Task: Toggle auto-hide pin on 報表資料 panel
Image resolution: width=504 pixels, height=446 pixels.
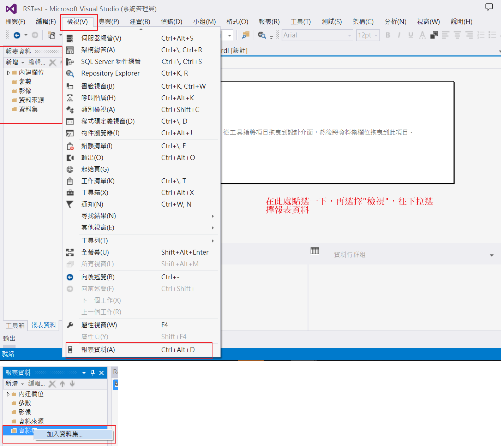Action: click(93, 373)
